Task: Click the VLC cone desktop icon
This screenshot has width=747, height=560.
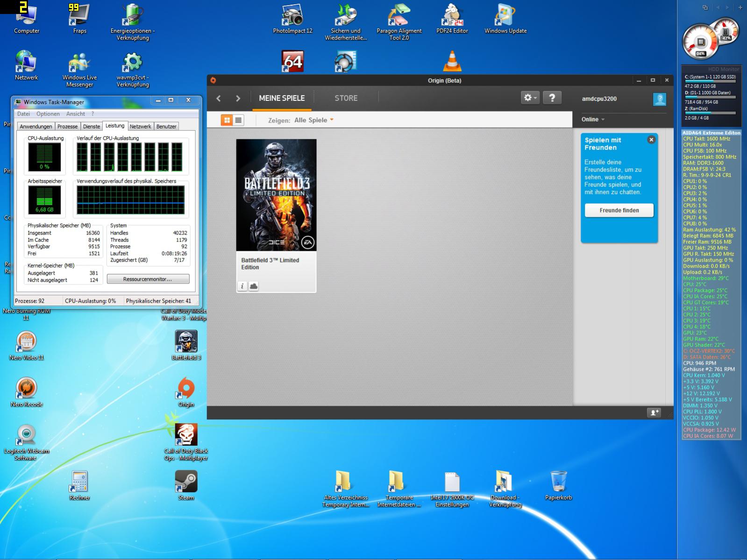Action: point(452,61)
